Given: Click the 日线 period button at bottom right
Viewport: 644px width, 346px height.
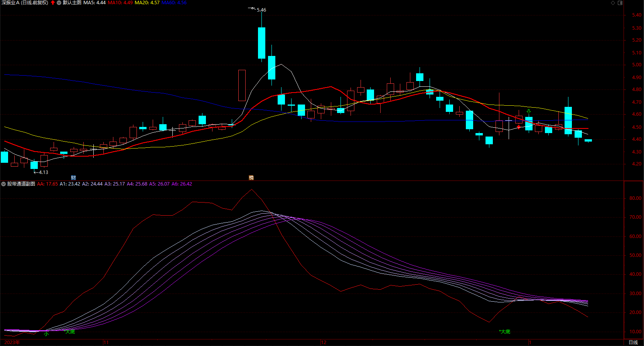Looking at the screenshot, I should click(633, 343).
